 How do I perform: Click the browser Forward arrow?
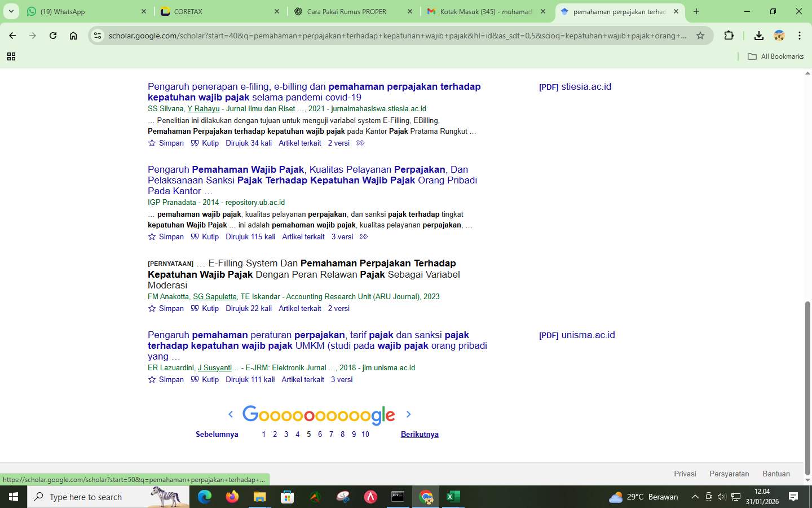(33, 36)
